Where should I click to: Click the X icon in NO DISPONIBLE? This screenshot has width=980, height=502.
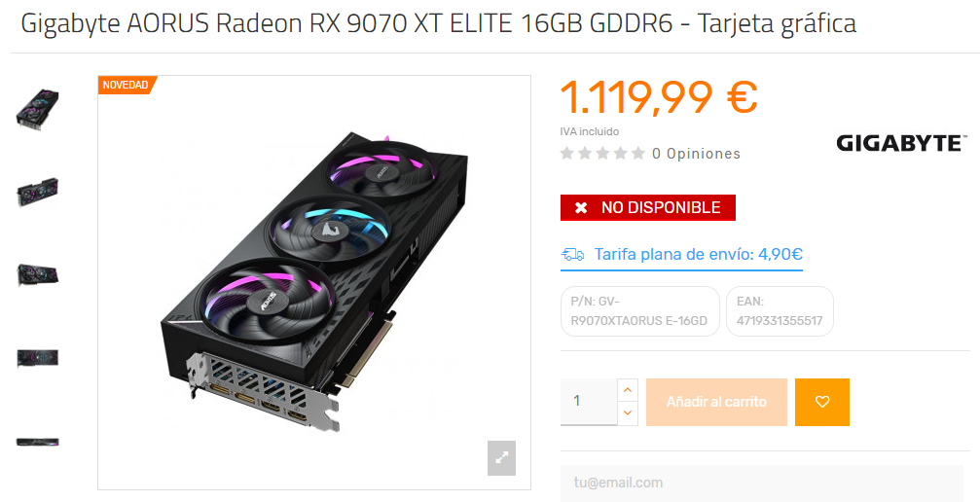click(581, 207)
